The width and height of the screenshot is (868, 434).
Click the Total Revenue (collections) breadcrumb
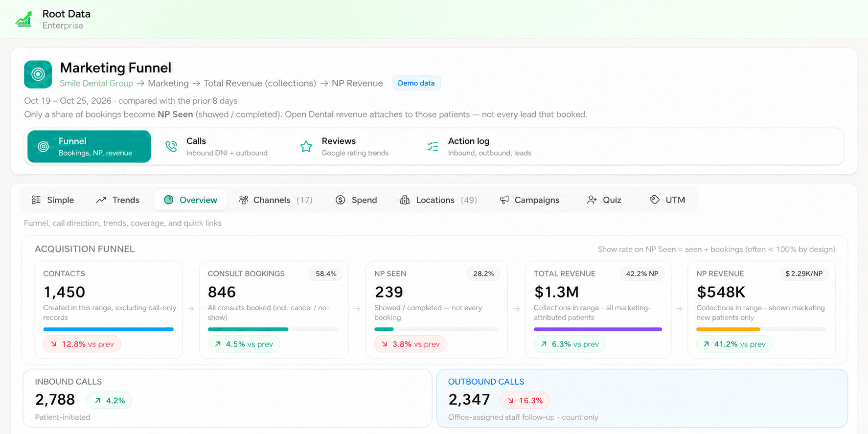coord(260,83)
